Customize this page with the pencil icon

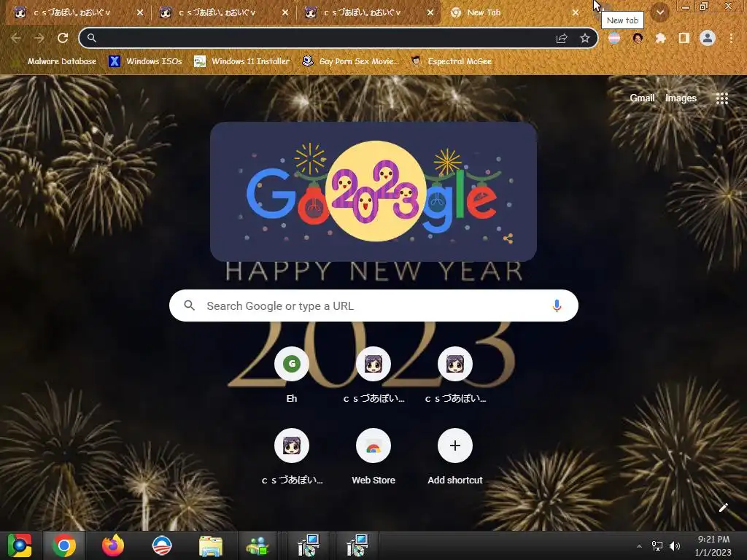(x=723, y=507)
